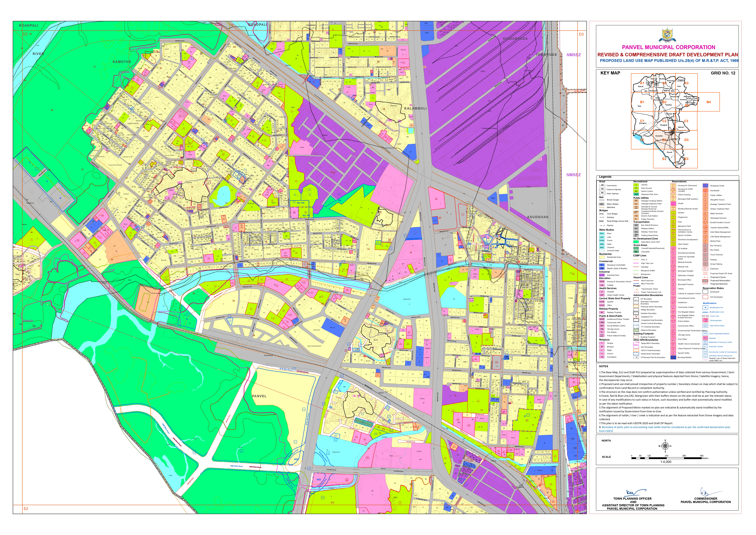Click the north compass rose symbol
The height and width of the screenshot is (535, 756).
tap(665, 446)
